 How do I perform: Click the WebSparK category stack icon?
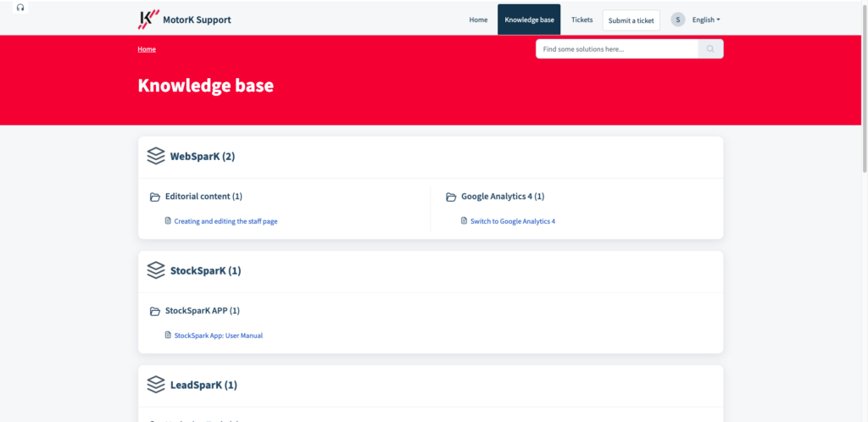(156, 157)
